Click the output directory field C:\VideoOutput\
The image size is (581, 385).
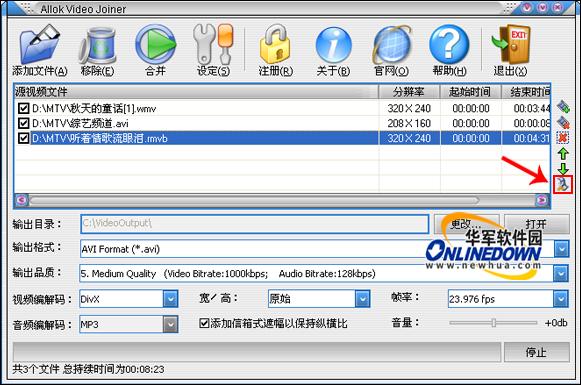(255, 224)
